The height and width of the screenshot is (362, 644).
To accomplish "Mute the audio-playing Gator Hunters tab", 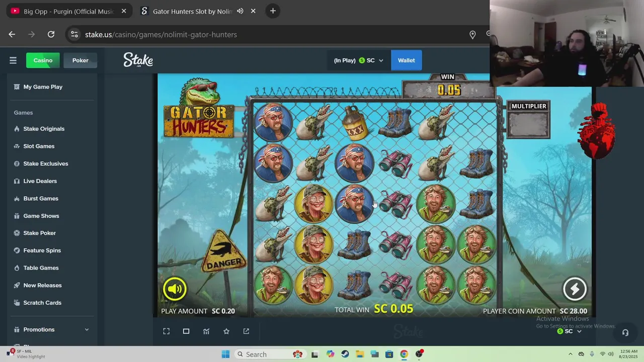I will pos(240,11).
